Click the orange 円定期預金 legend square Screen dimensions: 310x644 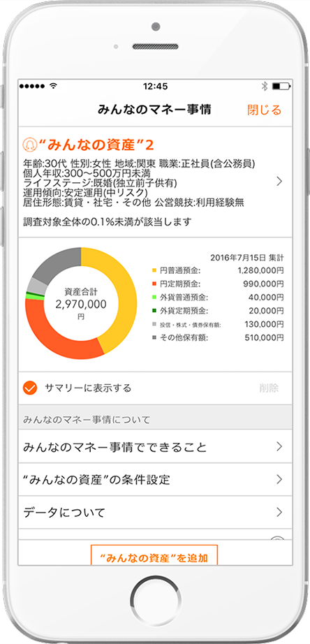(154, 284)
